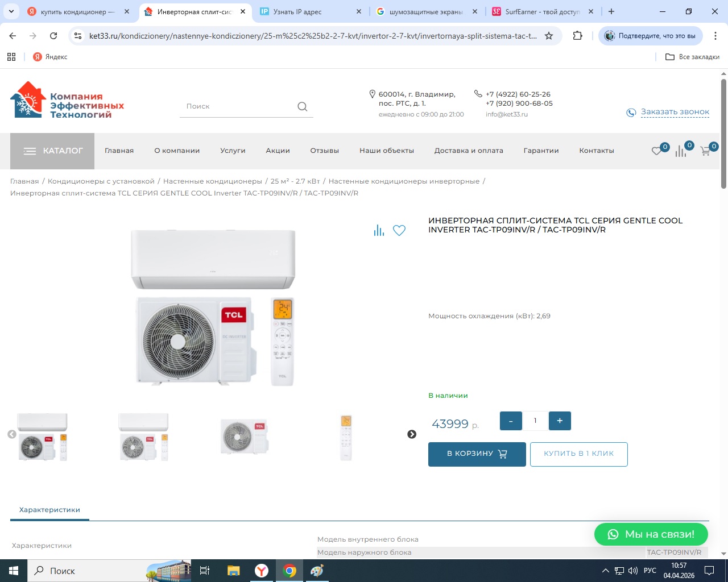Screen dimensions: 728x582
Task: Open Доставка и оплата page
Action: point(469,151)
